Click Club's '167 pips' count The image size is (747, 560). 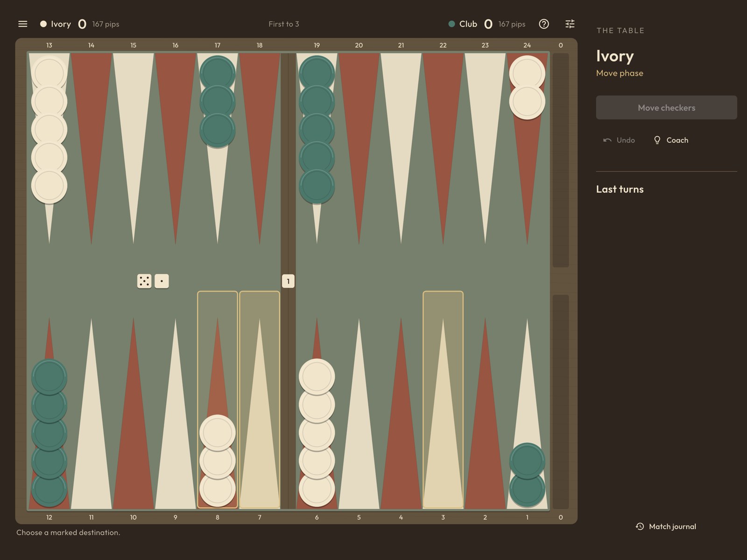click(x=512, y=24)
